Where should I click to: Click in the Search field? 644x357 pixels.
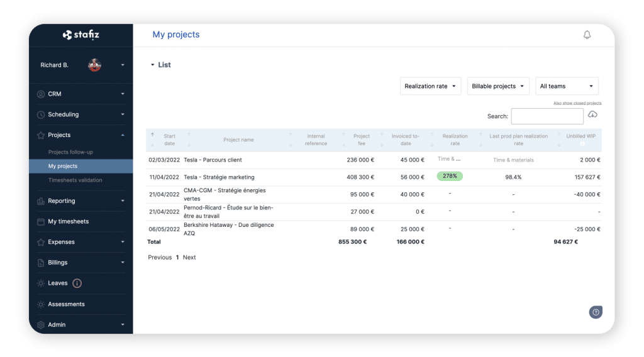[547, 116]
